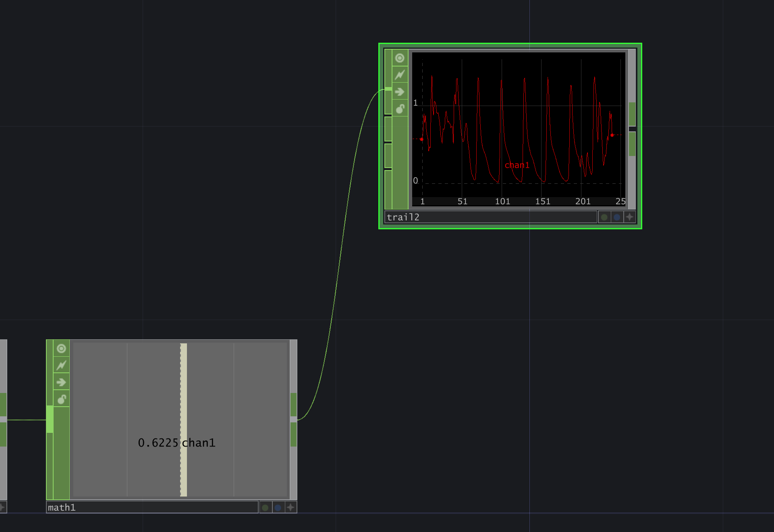The image size is (774, 532).
Task: Activate math1 viewer with star icon
Action: [291, 507]
